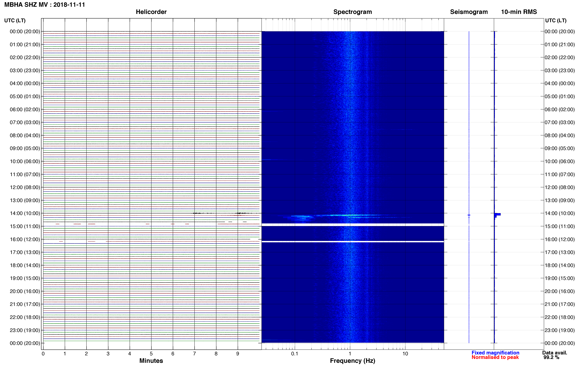Click RMS-side time label '12:00 (08:00)'
Screen dimensions: 588x368
point(560,187)
